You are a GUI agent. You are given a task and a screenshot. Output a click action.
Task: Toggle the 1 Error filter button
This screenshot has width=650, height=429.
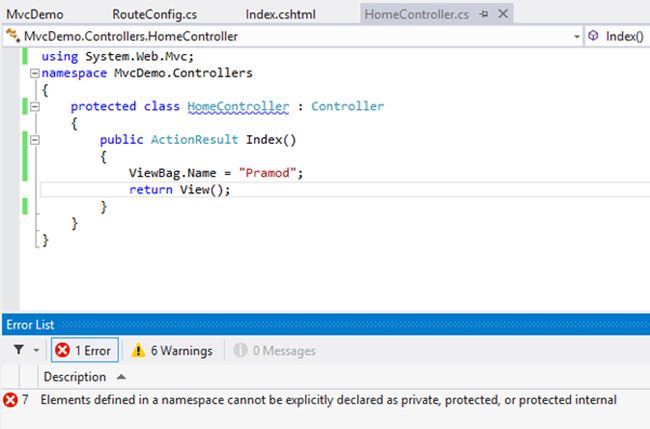(x=85, y=350)
